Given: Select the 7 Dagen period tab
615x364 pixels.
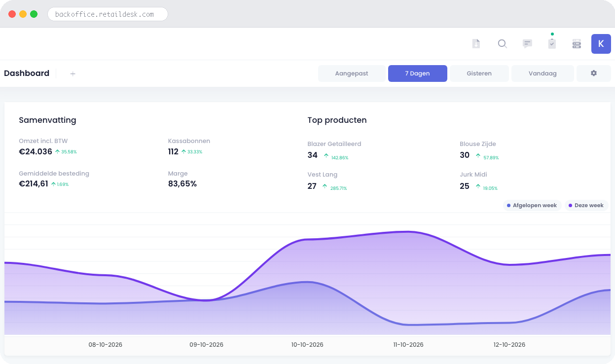Looking at the screenshot, I should pos(418,73).
